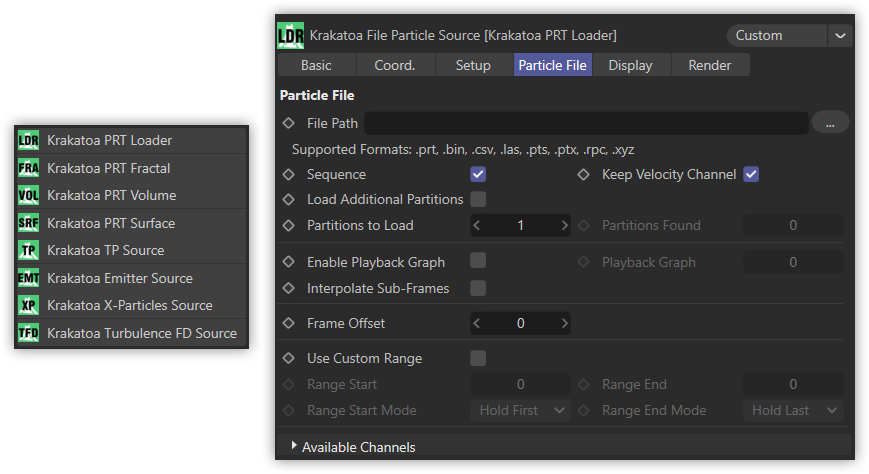Click the File Path input field
The height and width of the screenshot is (474, 869).
pyautogui.click(x=586, y=123)
